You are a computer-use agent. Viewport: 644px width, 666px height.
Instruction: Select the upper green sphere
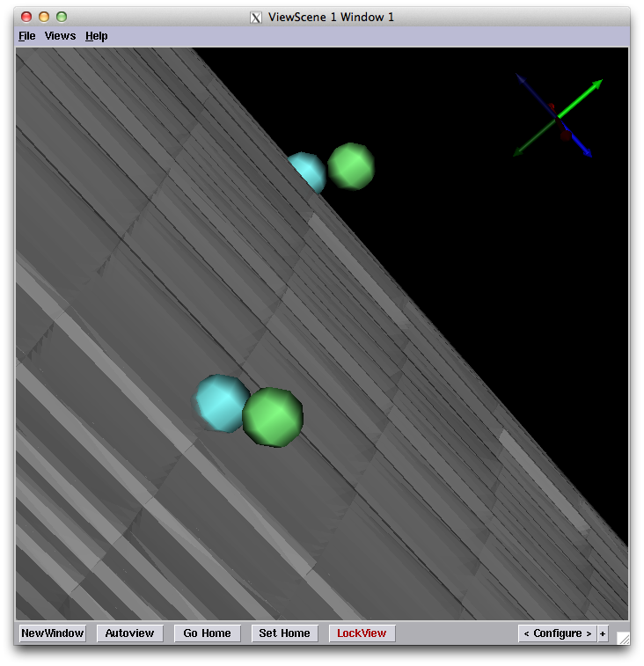(x=351, y=166)
